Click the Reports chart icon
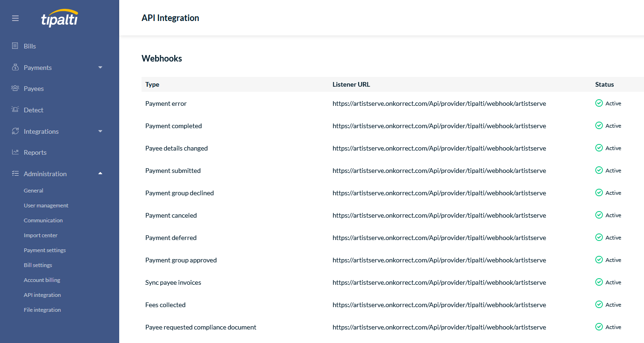This screenshot has height=343, width=644. pos(15,152)
